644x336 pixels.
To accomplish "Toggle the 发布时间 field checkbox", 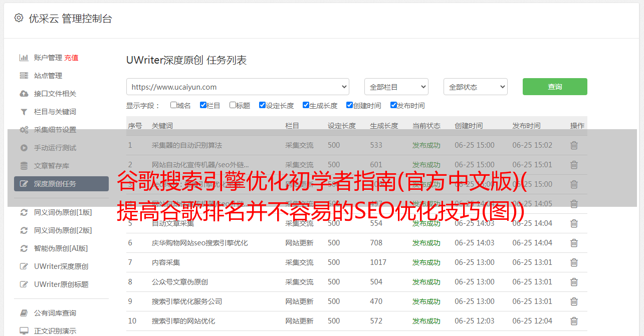I will 393,105.
